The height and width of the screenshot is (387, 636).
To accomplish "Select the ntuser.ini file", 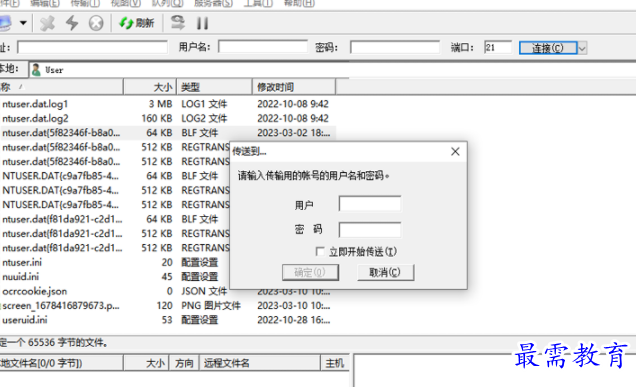I will tap(22, 262).
